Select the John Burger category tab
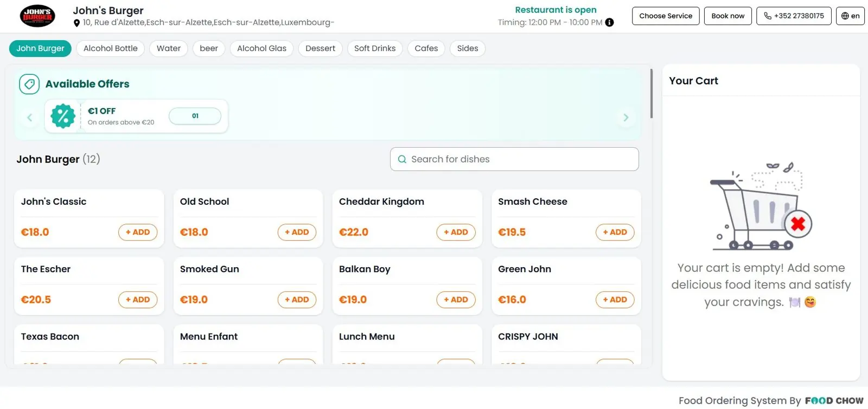This screenshot has width=868, height=409. [x=40, y=48]
